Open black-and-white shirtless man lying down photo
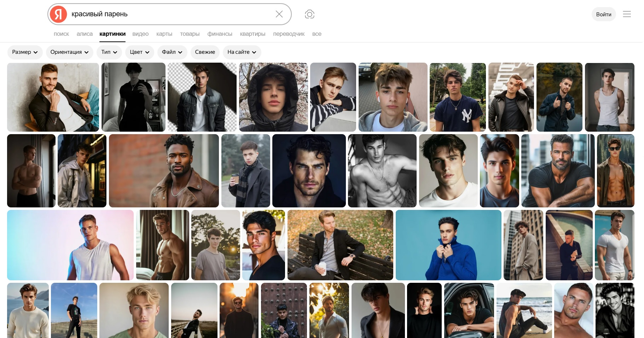 point(382,171)
